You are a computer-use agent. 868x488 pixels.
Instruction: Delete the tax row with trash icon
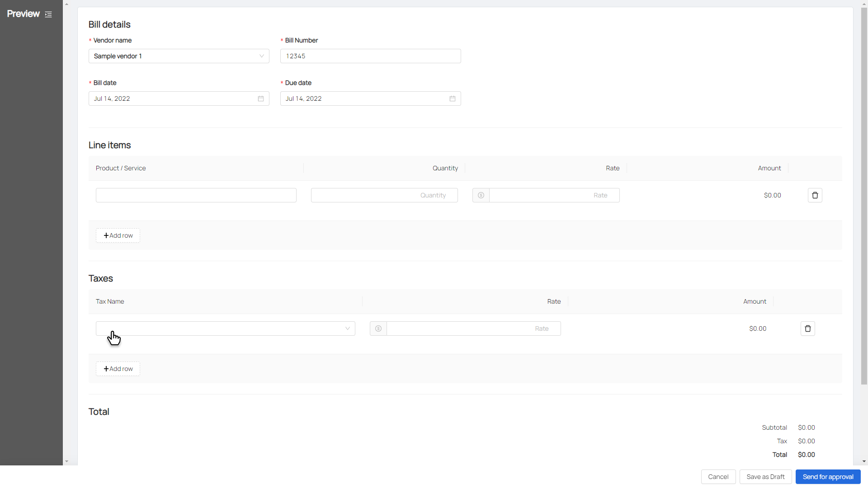[x=807, y=328]
